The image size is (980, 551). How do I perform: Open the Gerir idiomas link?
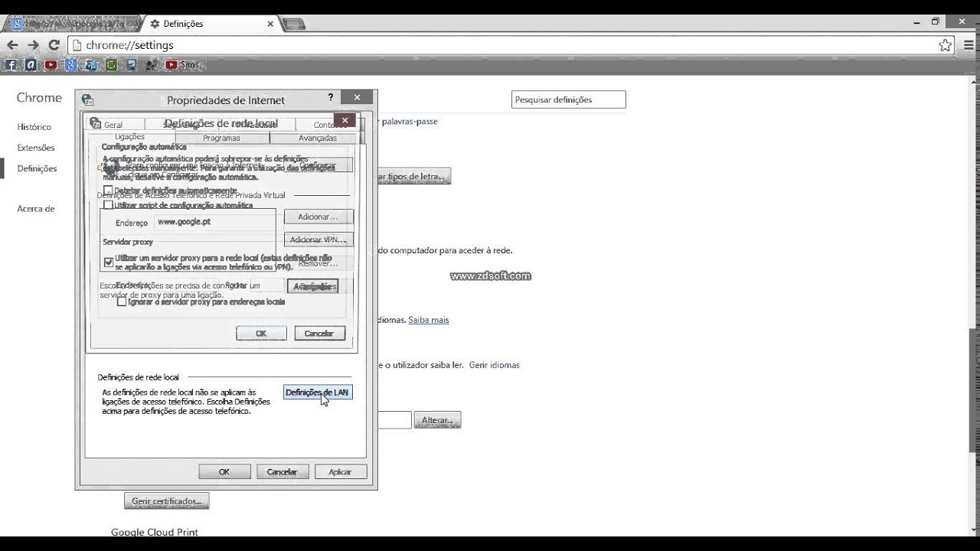click(x=495, y=365)
